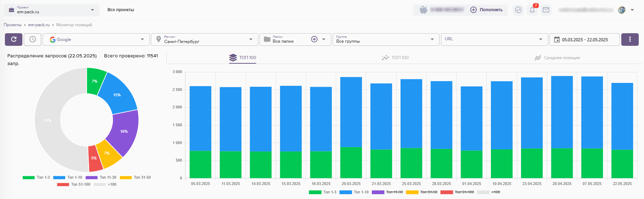Switch to the Средняя позиция tab
644x199 pixels.
pyautogui.click(x=557, y=58)
